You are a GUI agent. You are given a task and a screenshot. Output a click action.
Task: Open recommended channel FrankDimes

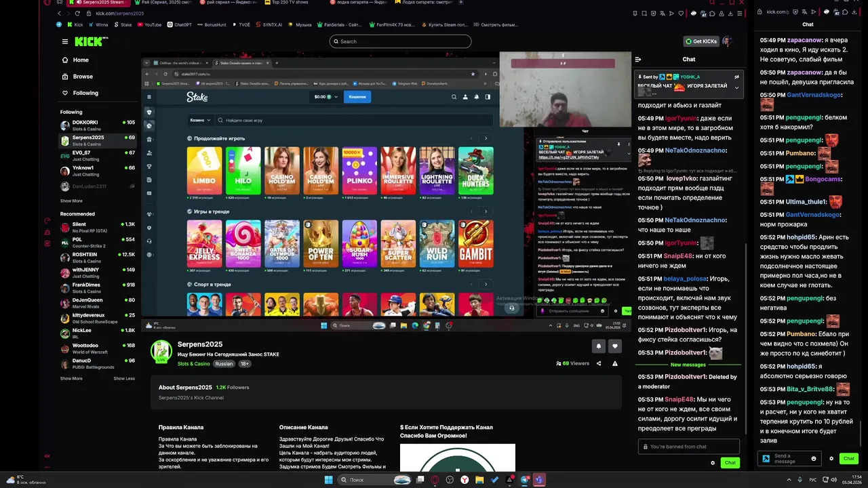[x=98, y=287]
